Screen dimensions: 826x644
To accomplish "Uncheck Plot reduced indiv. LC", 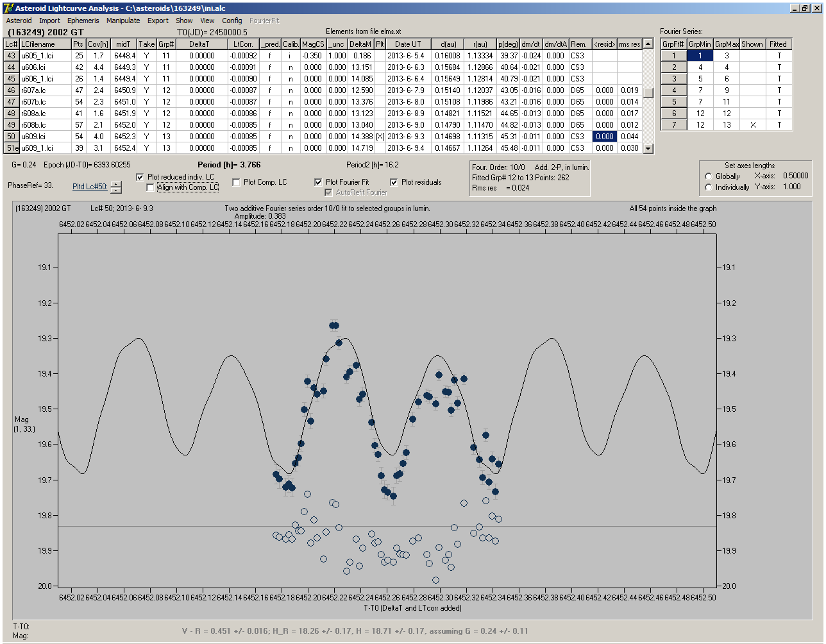I will 140,177.
